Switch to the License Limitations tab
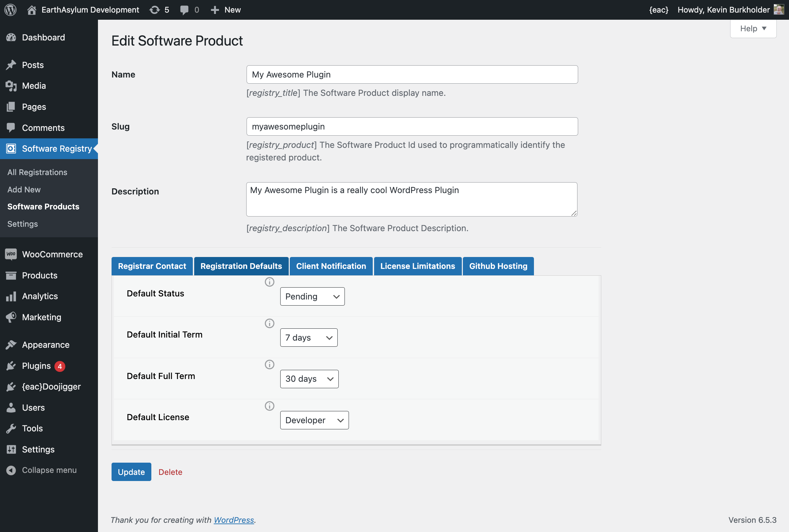 pyautogui.click(x=418, y=265)
